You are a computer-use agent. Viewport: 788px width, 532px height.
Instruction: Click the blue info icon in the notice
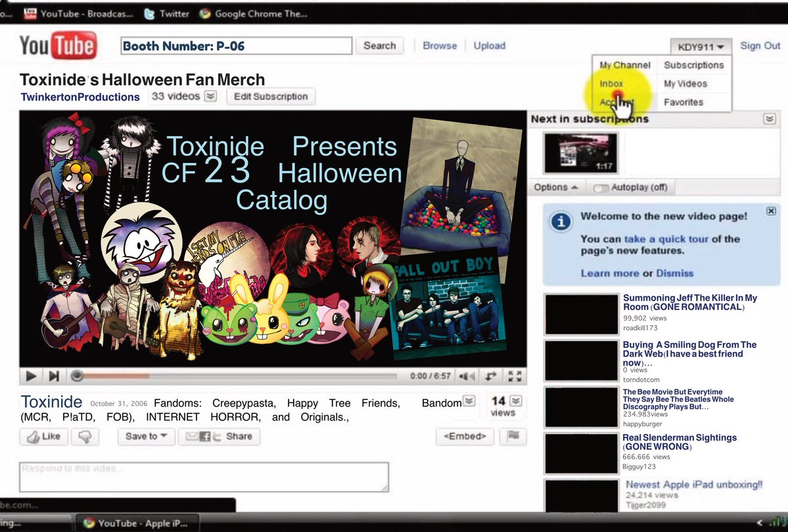561,221
